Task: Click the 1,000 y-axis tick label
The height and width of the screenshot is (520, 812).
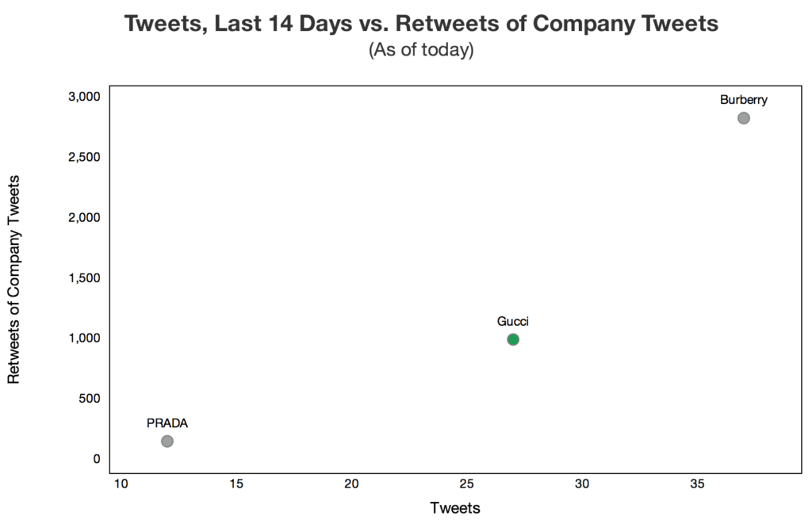Action: tap(85, 338)
